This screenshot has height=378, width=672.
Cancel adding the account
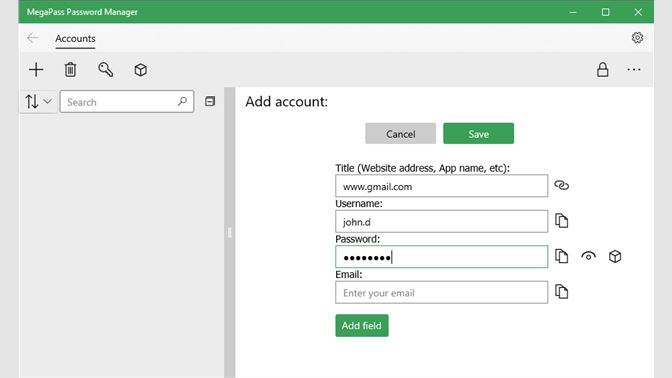[400, 134]
